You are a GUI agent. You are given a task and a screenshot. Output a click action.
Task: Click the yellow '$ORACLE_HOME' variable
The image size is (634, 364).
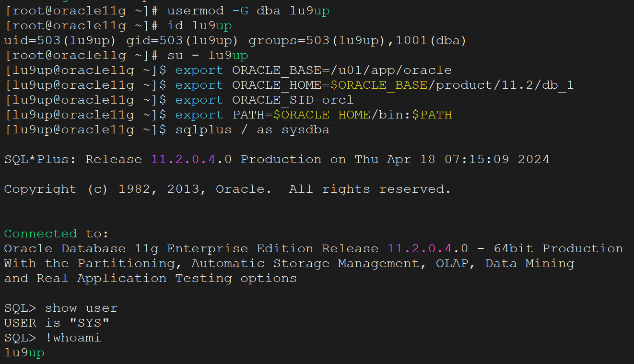tap(322, 115)
